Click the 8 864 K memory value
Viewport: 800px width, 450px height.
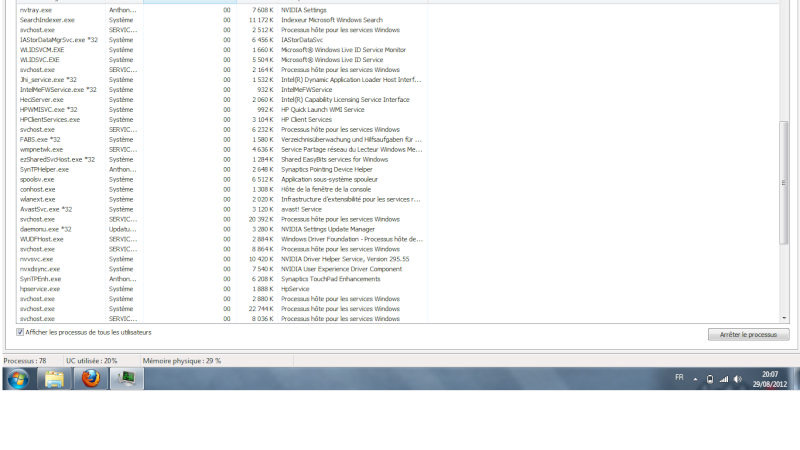[x=263, y=249]
